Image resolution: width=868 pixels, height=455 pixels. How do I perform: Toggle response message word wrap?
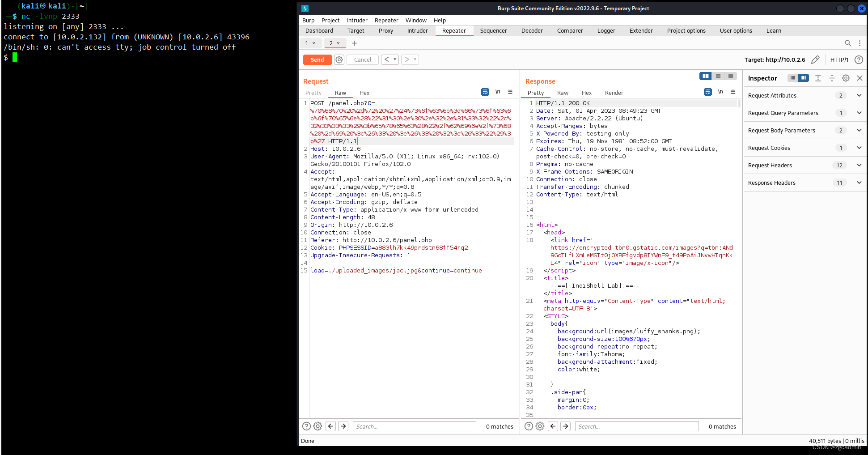pos(708,92)
